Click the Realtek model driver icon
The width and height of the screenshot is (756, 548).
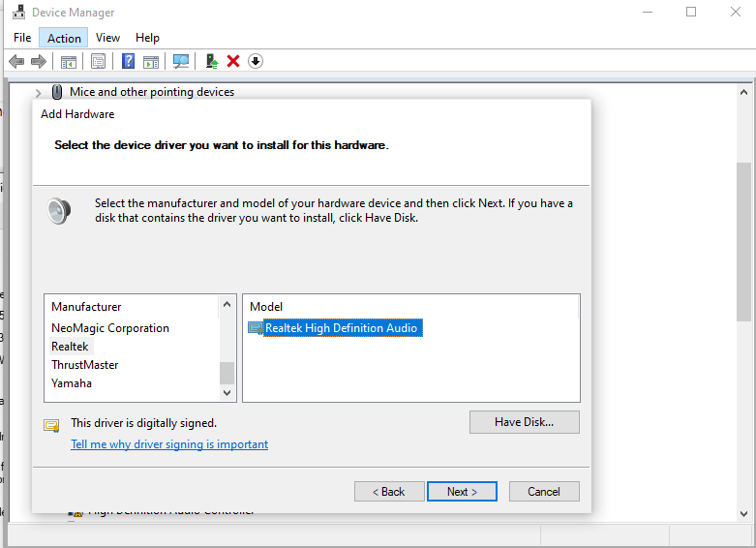coord(256,328)
